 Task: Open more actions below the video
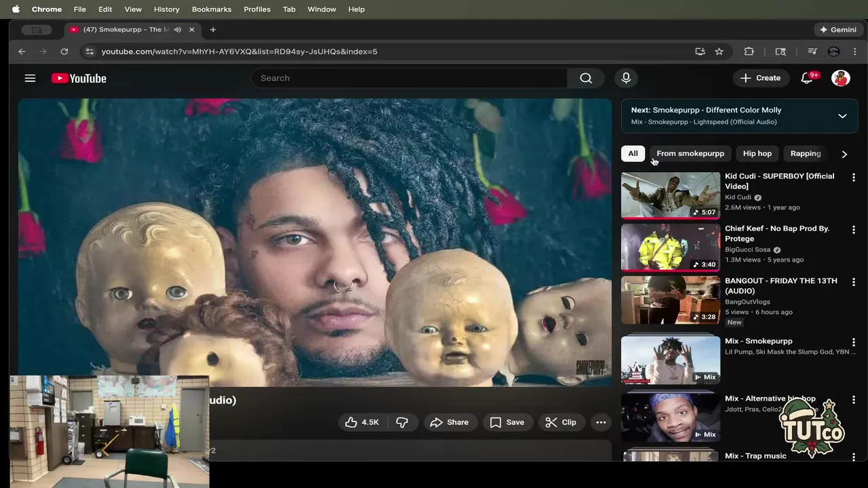click(x=601, y=422)
